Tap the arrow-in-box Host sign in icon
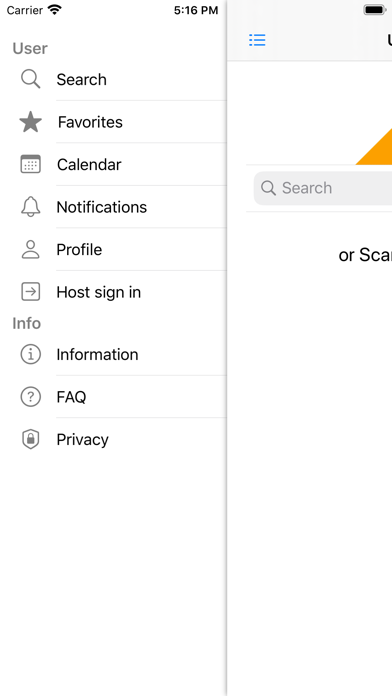392x696 pixels. (31, 292)
